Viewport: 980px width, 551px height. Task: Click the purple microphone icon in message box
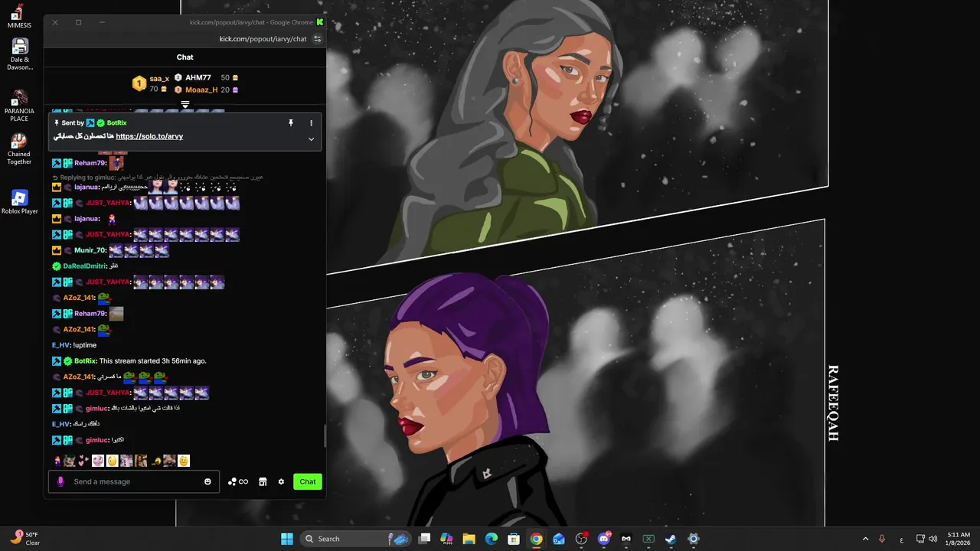point(60,481)
